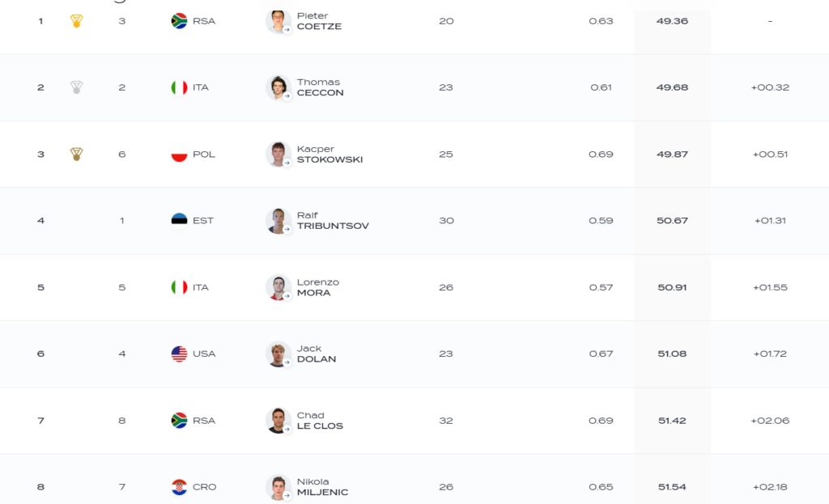Image resolution: width=829 pixels, height=504 pixels.
Task: Open Ralf Tribuntsov's athlete avatar
Action: pos(278,221)
